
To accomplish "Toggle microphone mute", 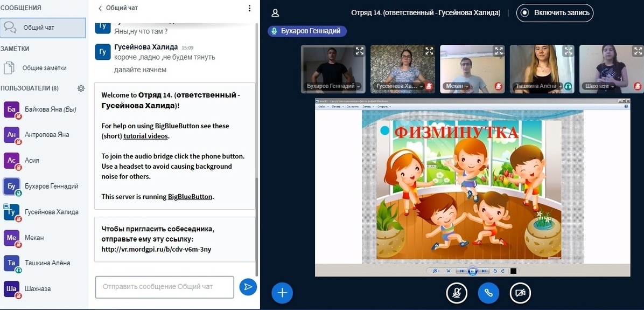I will [457, 293].
